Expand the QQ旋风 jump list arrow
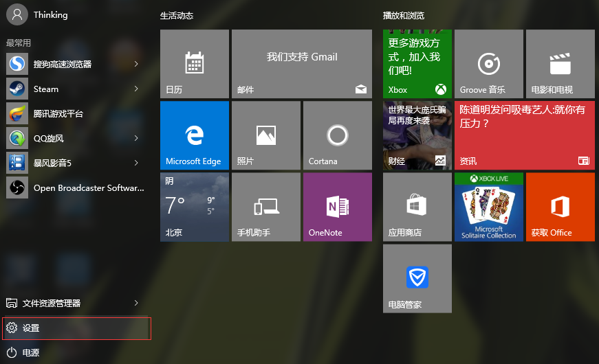This screenshot has height=364, width=599. [x=136, y=138]
